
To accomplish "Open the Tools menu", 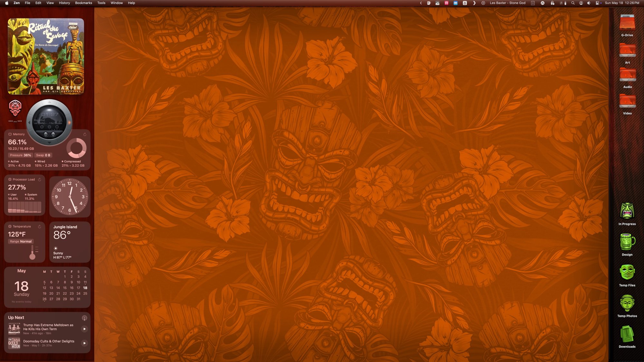I will pos(101,3).
